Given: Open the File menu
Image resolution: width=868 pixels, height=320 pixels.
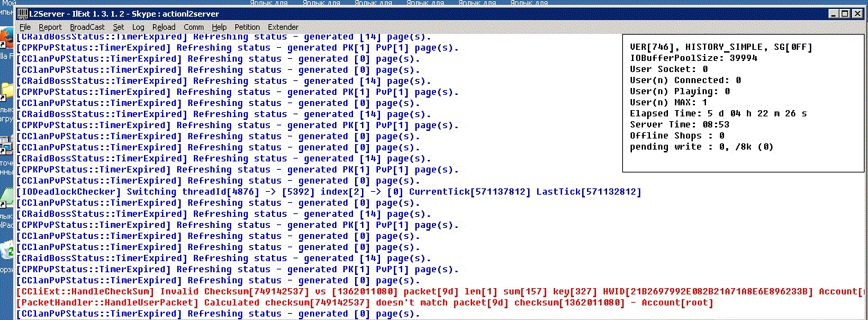Looking at the screenshot, I should click(x=25, y=27).
